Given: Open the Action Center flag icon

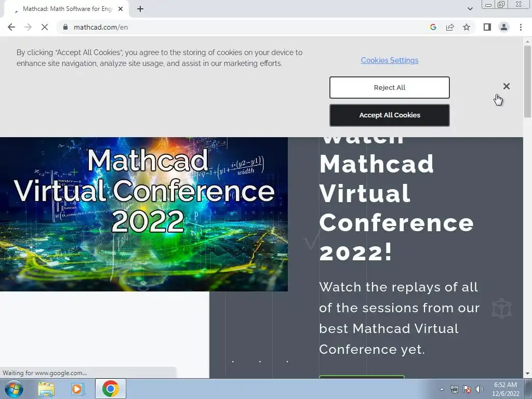Looking at the screenshot, I should pos(467,389).
